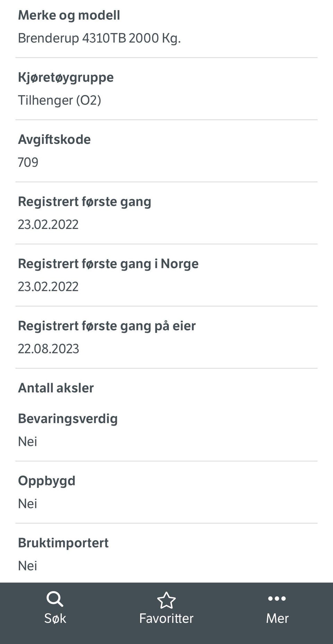Open the Søk tab label
Screen dimensions: 333x644
click(55, 618)
